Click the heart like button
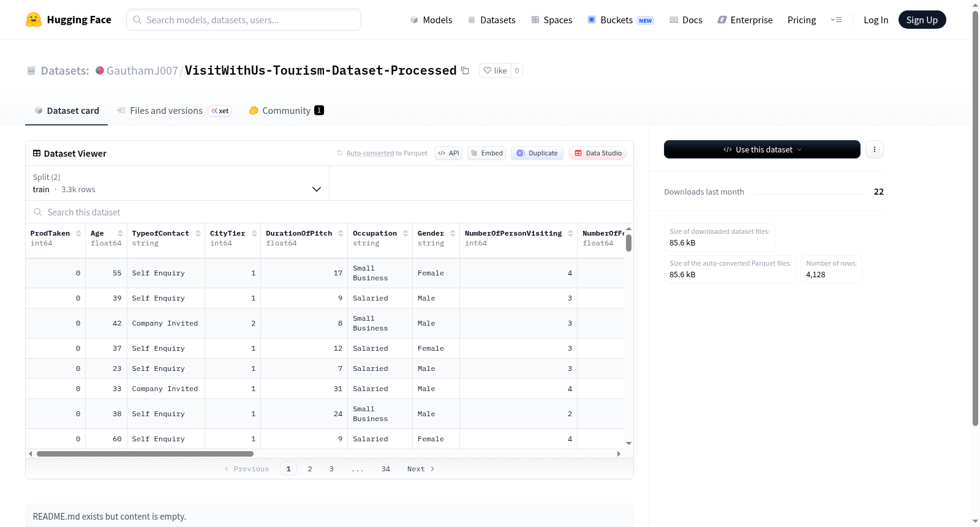The height and width of the screenshot is (527, 980). [495, 70]
